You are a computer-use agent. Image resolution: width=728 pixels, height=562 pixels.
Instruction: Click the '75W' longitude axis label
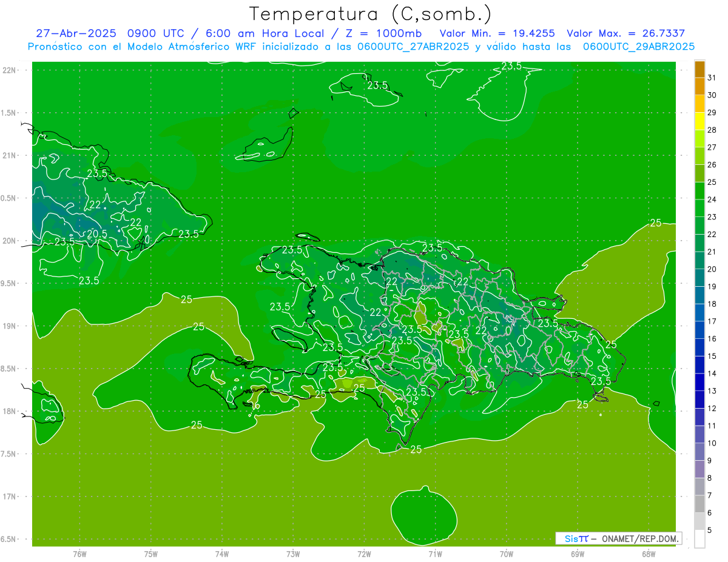(151, 554)
